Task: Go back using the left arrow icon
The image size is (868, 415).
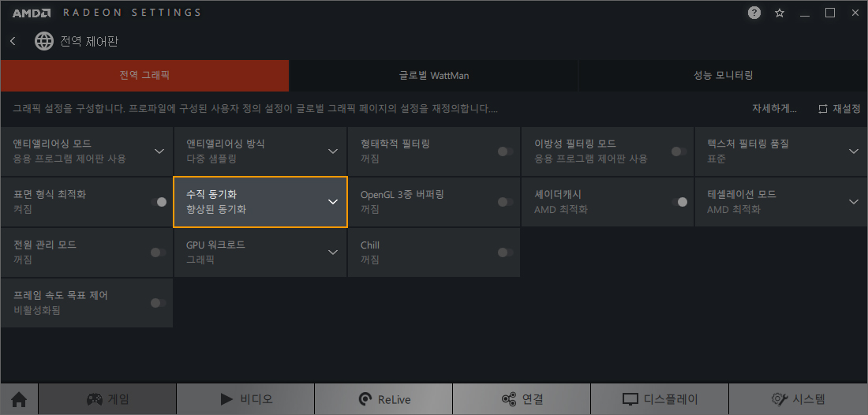Action: coord(13,41)
